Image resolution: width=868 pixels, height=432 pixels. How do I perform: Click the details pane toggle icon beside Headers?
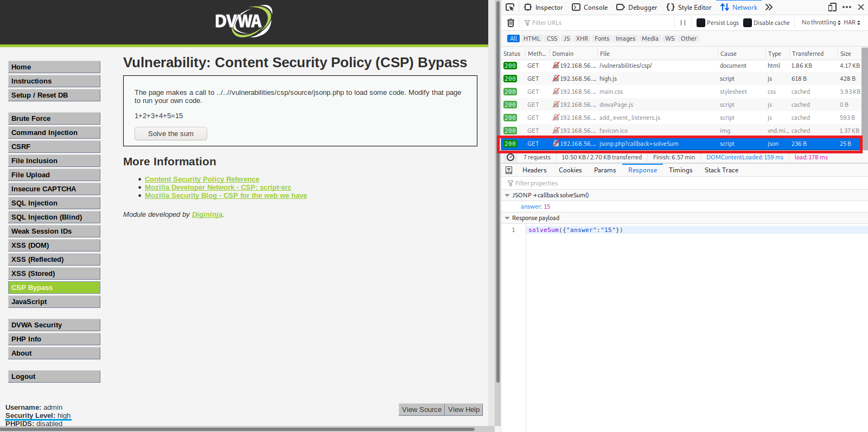tap(509, 170)
